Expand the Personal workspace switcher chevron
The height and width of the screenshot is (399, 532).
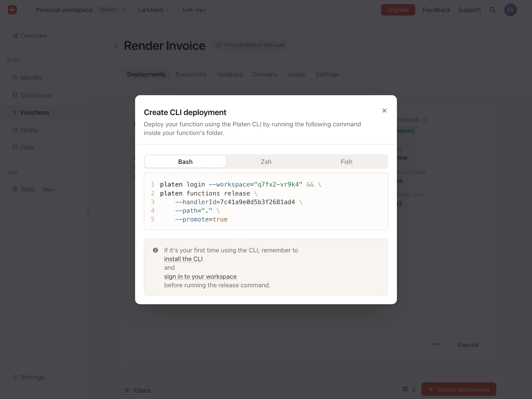124,10
